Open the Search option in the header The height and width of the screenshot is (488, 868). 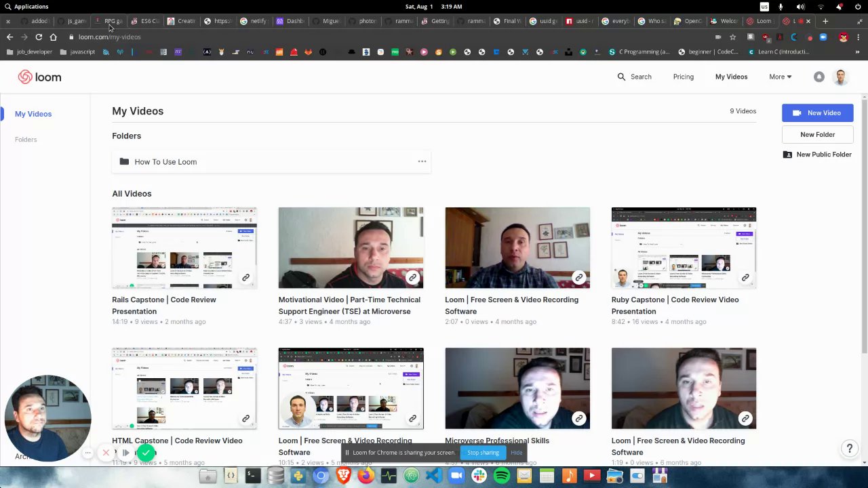(634, 77)
